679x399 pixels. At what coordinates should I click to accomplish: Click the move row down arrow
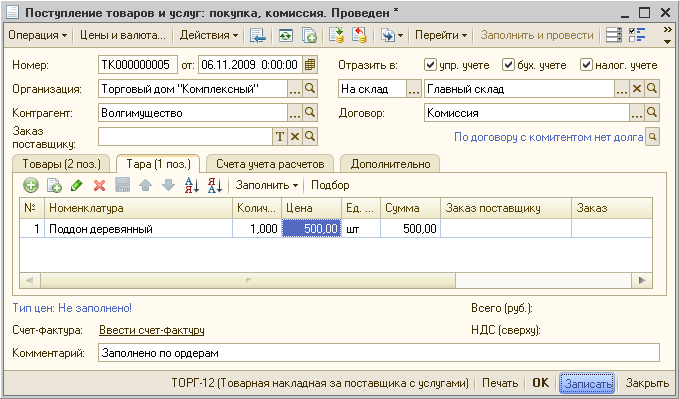click(168, 185)
